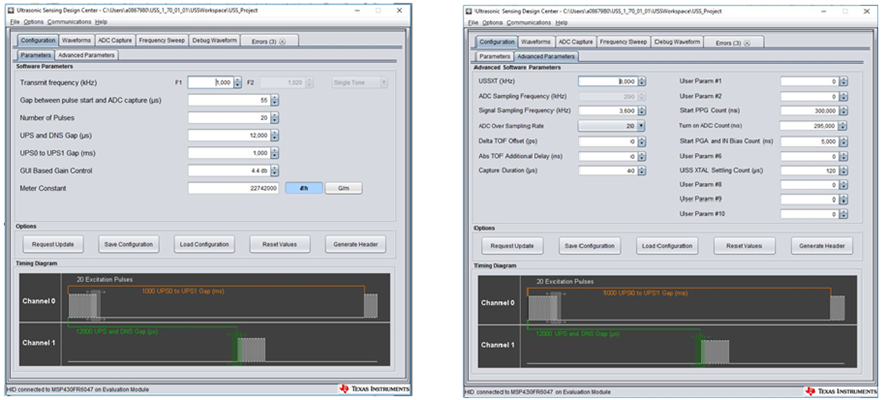This screenshot has width=884, height=400.
Task: Adjust Delta TOF Offset spinner
Action: pos(642,141)
